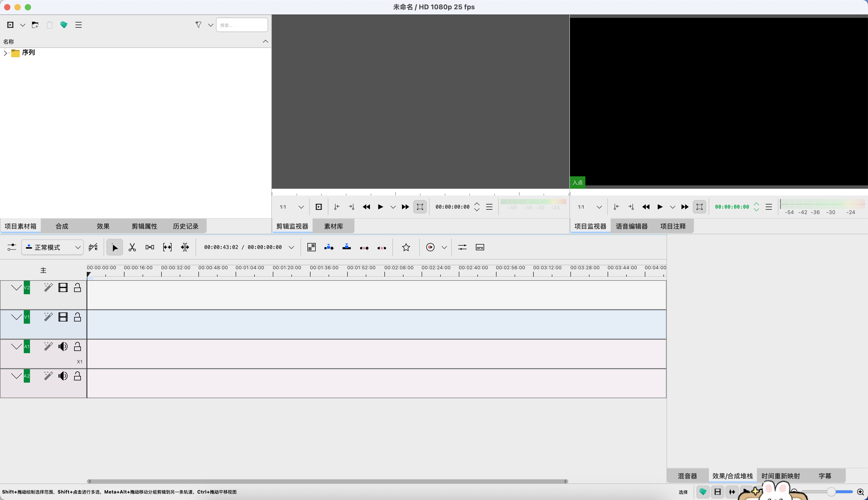This screenshot has height=500, width=868.
Task: Choose the slip tool in timeline toolbar
Action: click(x=167, y=247)
